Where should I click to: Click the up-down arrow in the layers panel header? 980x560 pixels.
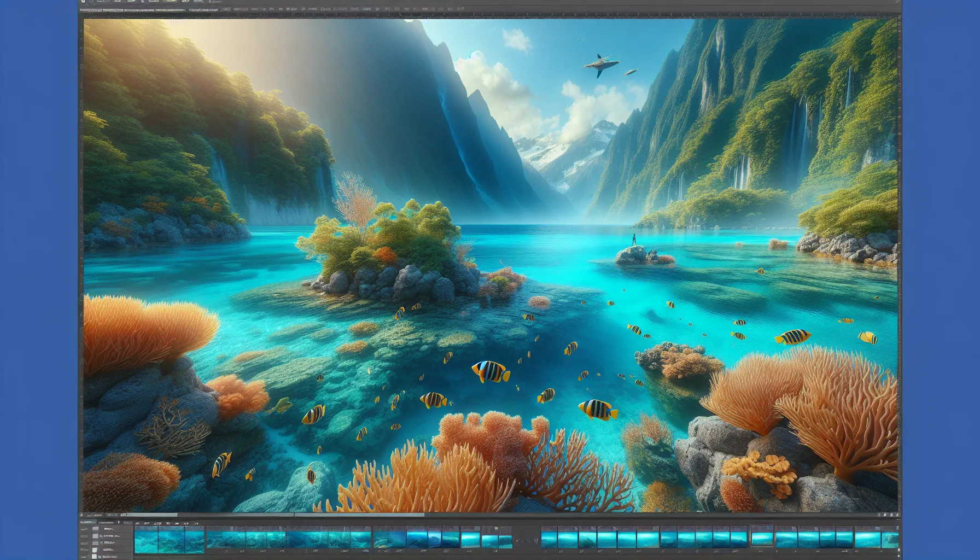pos(119,522)
